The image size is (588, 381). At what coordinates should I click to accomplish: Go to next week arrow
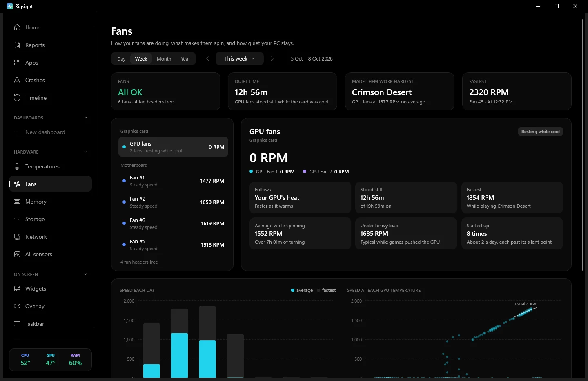(272, 58)
